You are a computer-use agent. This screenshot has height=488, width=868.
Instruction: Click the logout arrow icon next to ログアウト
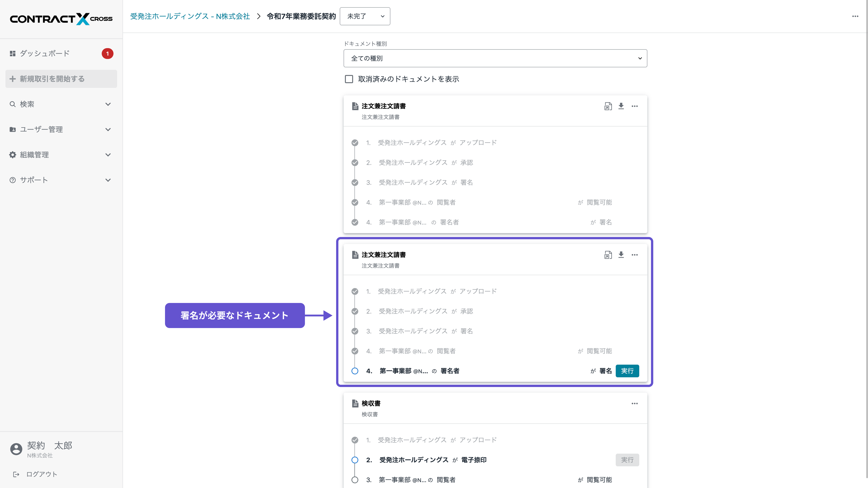coord(16,474)
